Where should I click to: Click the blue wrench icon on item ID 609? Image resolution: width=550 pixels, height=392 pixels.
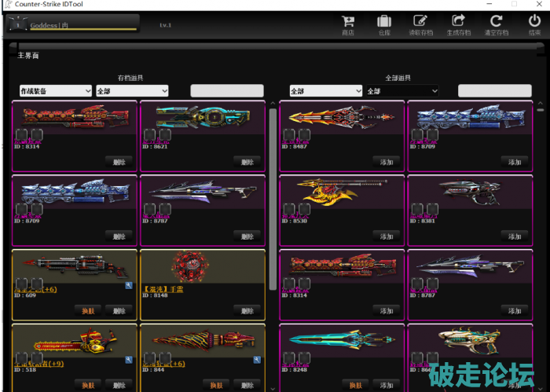tap(128, 287)
